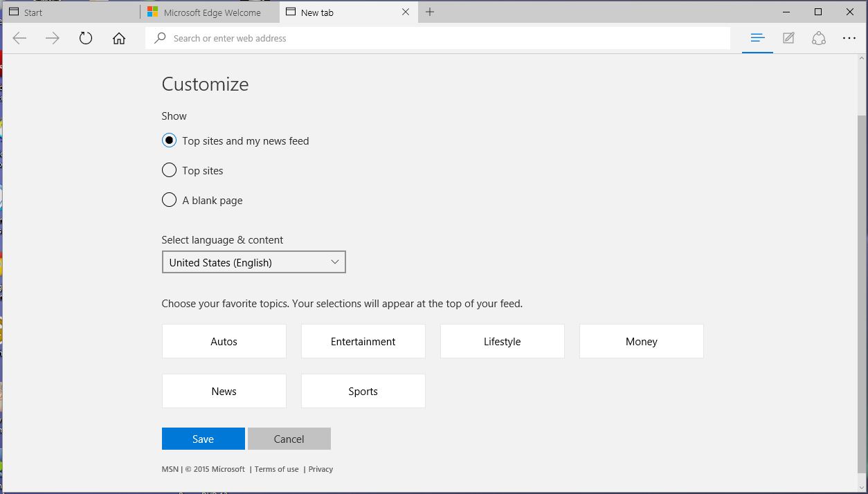The image size is (868, 494).
Task: Refresh the page with reload icon
Action: pyautogui.click(x=86, y=39)
